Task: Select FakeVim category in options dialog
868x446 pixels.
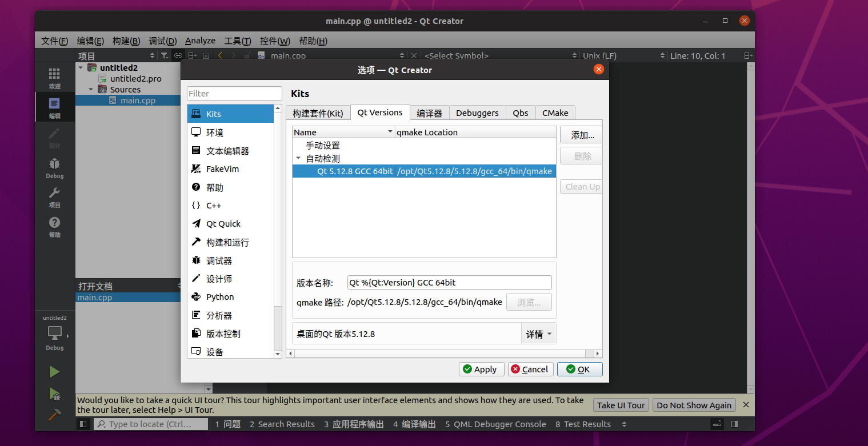Action: point(230,169)
